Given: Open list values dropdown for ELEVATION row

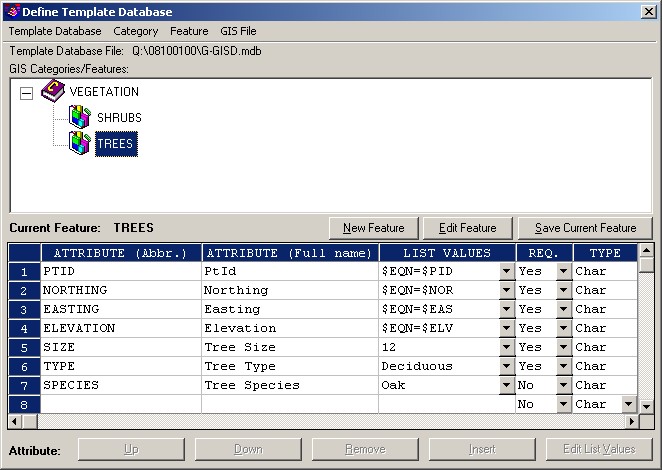Looking at the screenshot, I should pyautogui.click(x=507, y=328).
